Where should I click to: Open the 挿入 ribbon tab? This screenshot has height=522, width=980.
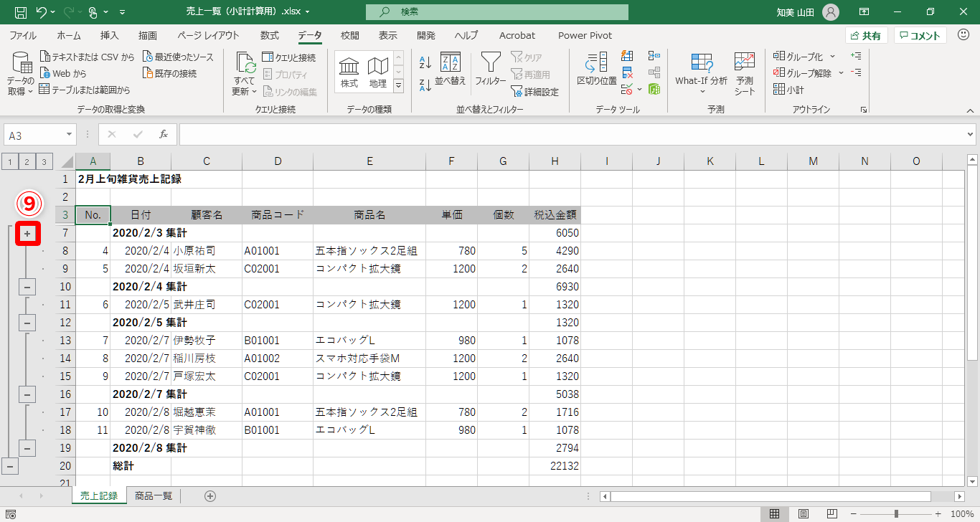(x=110, y=35)
